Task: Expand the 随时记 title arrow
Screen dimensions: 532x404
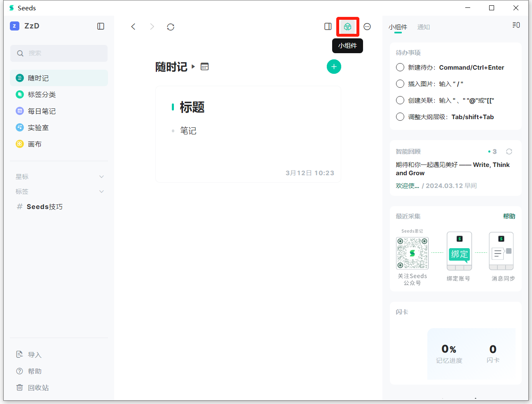Action: coord(193,66)
